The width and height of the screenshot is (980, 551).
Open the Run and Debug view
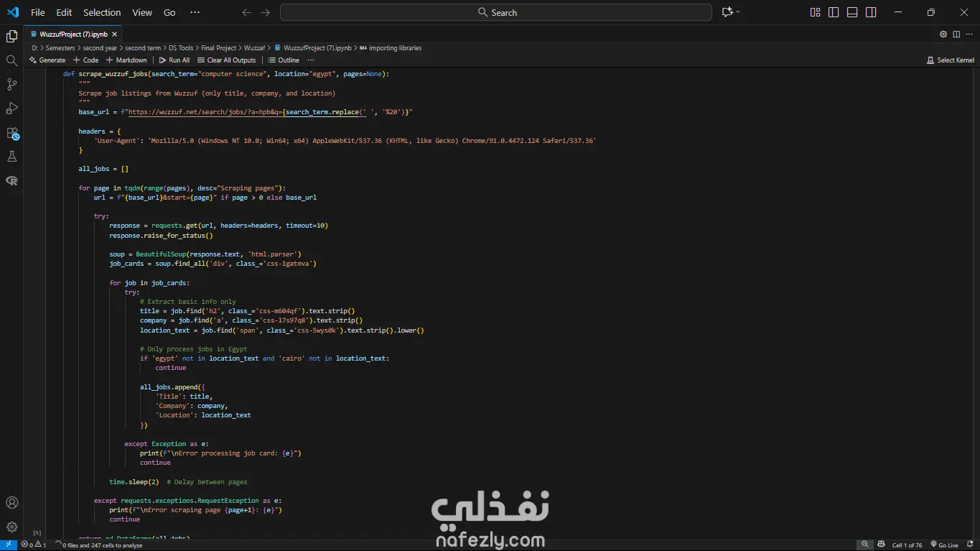click(11, 108)
